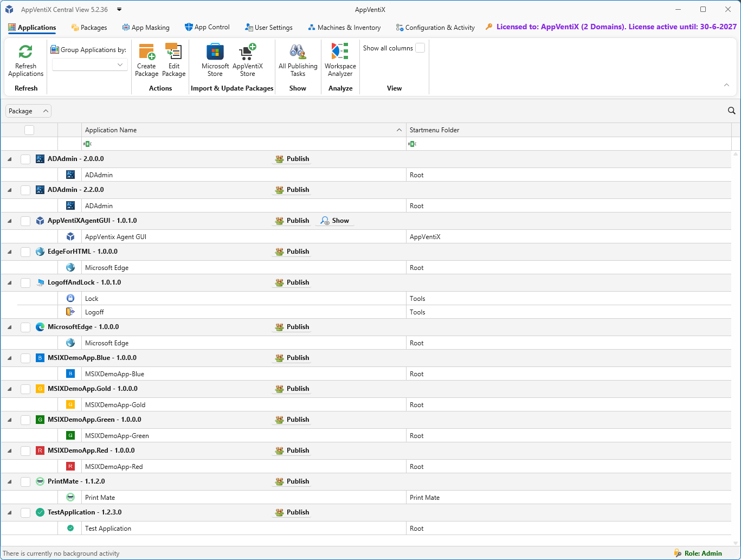Switch to the App Control tab
Screen dimensions: 741x560
tap(207, 27)
